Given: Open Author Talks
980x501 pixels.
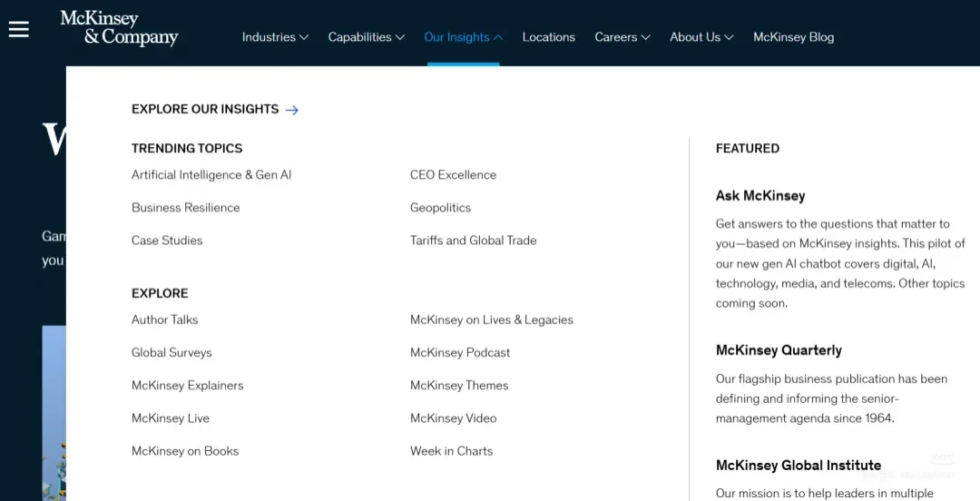Looking at the screenshot, I should 164,319.
